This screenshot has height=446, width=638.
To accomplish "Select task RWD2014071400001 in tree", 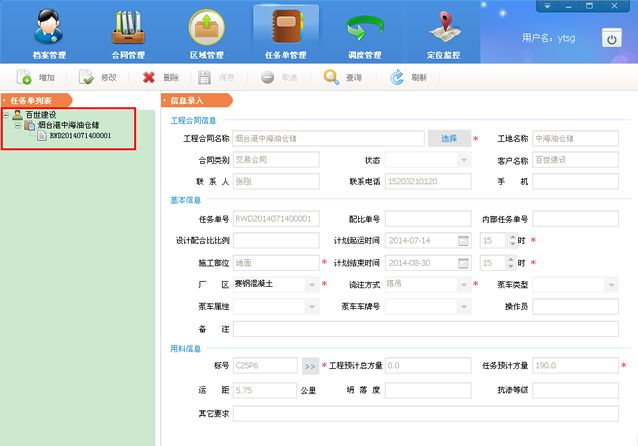I will (80, 135).
